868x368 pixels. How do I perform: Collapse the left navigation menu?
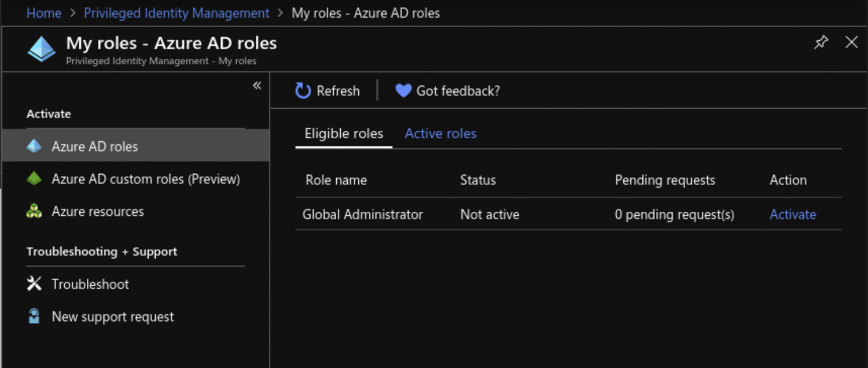257,86
